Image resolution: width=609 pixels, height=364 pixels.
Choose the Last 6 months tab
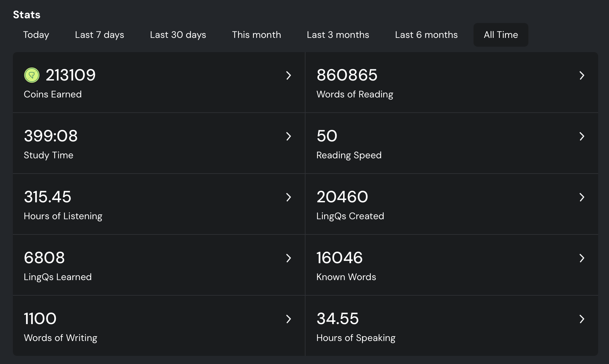(426, 35)
